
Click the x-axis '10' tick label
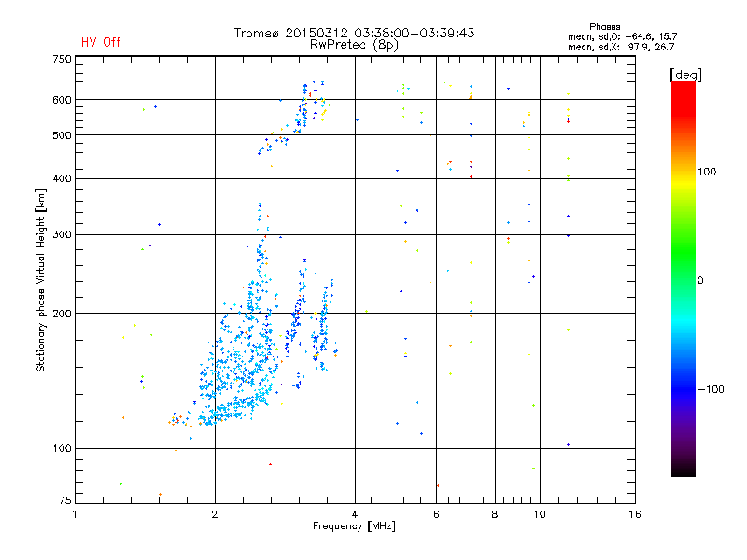coord(540,514)
